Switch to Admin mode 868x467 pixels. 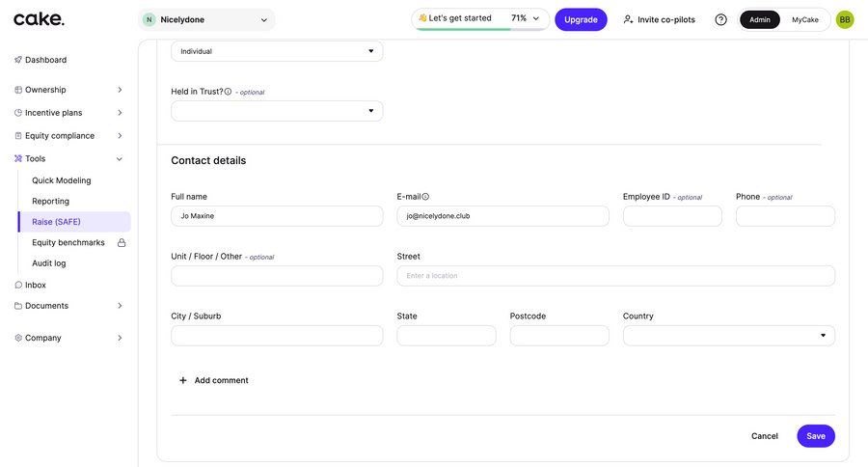pos(760,20)
